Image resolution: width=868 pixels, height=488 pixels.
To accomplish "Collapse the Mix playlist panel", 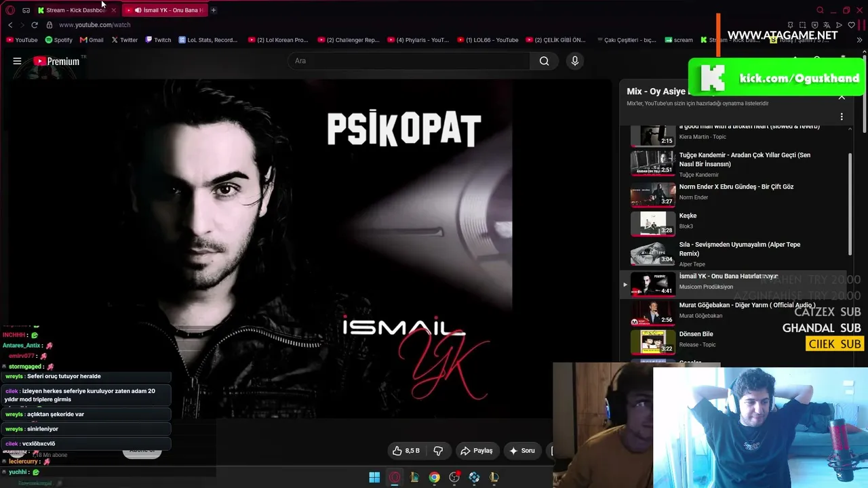I will [x=842, y=97].
